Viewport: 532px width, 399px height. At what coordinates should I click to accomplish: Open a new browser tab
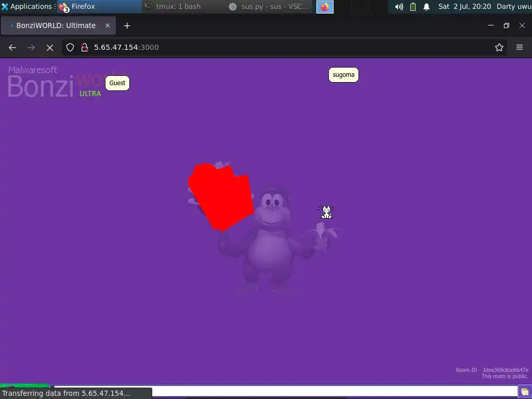pos(127,26)
